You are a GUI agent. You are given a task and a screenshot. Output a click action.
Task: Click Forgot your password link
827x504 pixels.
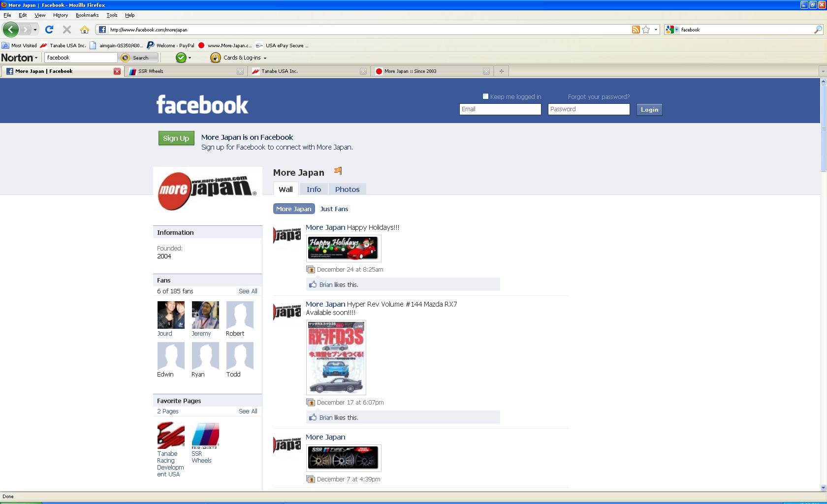599,96
